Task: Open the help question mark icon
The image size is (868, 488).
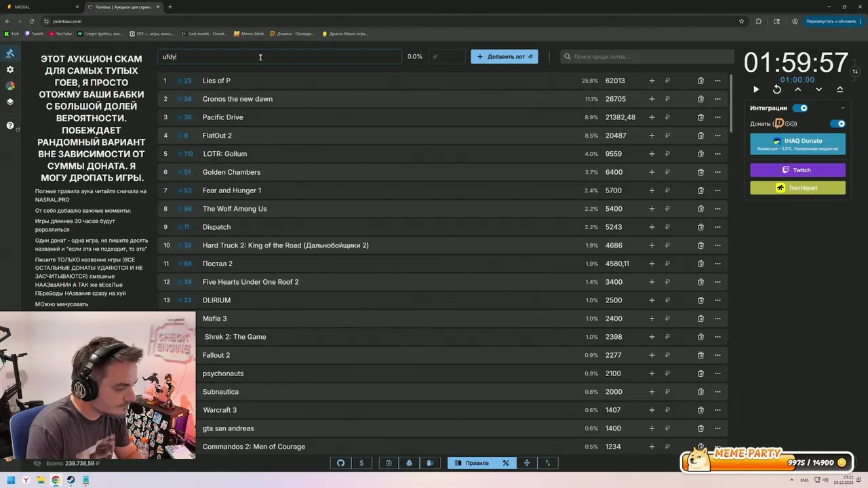Action: pyautogui.click(x=10, y=125)
